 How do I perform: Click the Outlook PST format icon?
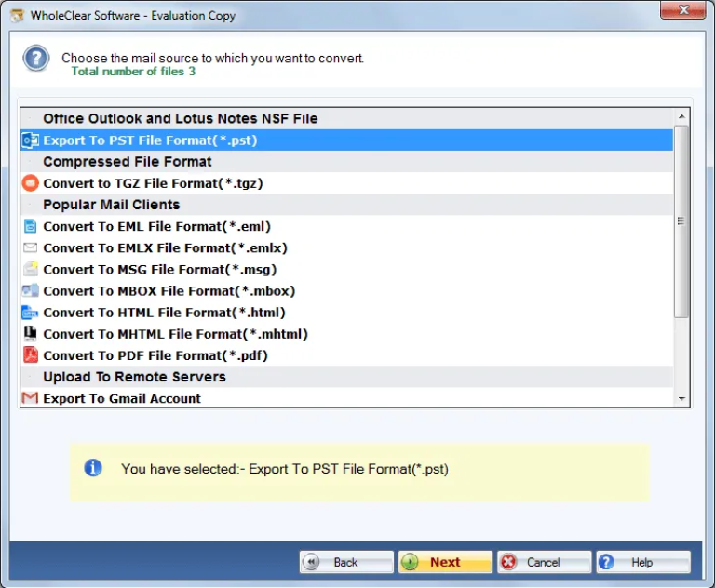pos(30,140)
